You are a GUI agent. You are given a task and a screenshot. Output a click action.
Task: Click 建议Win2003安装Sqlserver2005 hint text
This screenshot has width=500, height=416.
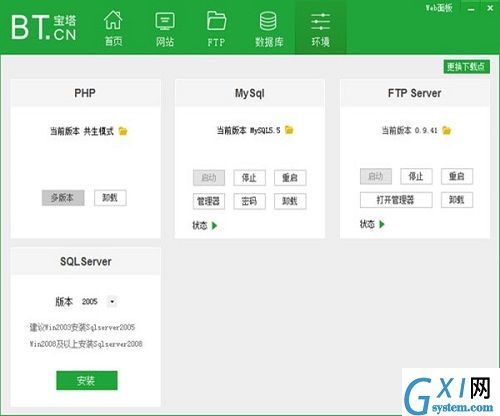(x=82, y=327)
